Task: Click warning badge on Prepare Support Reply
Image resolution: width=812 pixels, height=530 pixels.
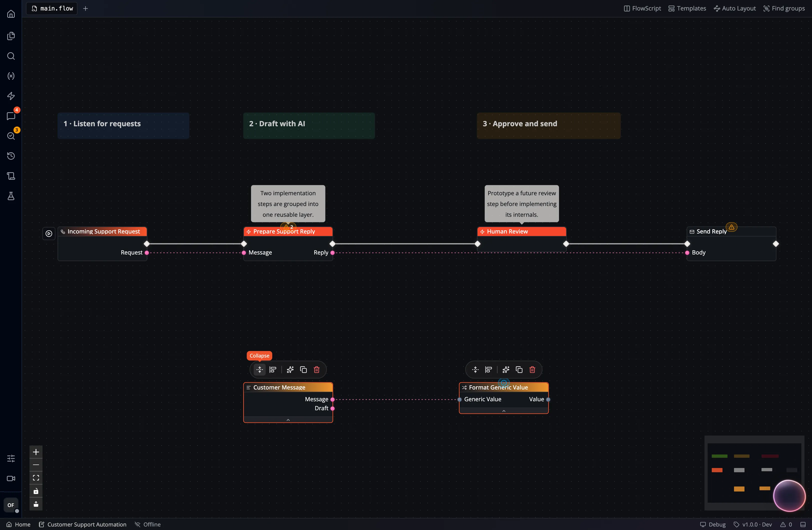Action: pos(288,226)
